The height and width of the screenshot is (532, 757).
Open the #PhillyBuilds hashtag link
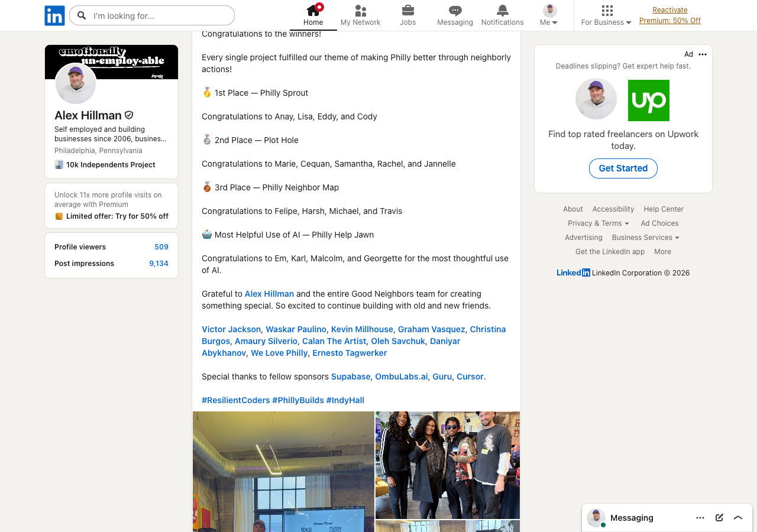[x=298, y=400]
